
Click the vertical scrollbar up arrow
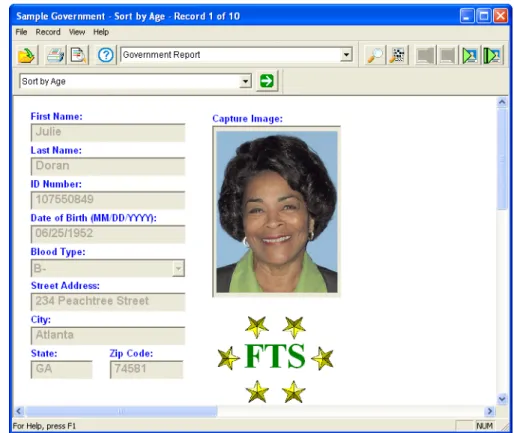(x=502, y=102)
